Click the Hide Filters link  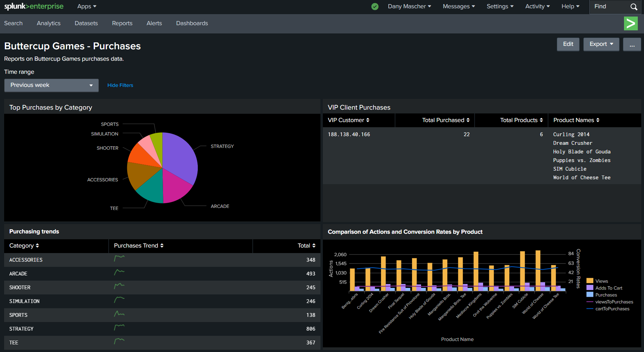click(120, 85)
